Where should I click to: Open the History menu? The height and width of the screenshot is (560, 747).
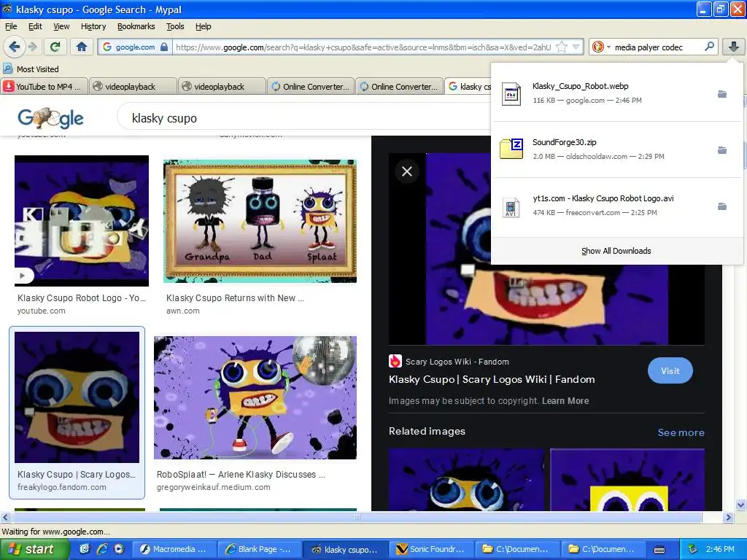pyautogui.click(x=93, y=26)
